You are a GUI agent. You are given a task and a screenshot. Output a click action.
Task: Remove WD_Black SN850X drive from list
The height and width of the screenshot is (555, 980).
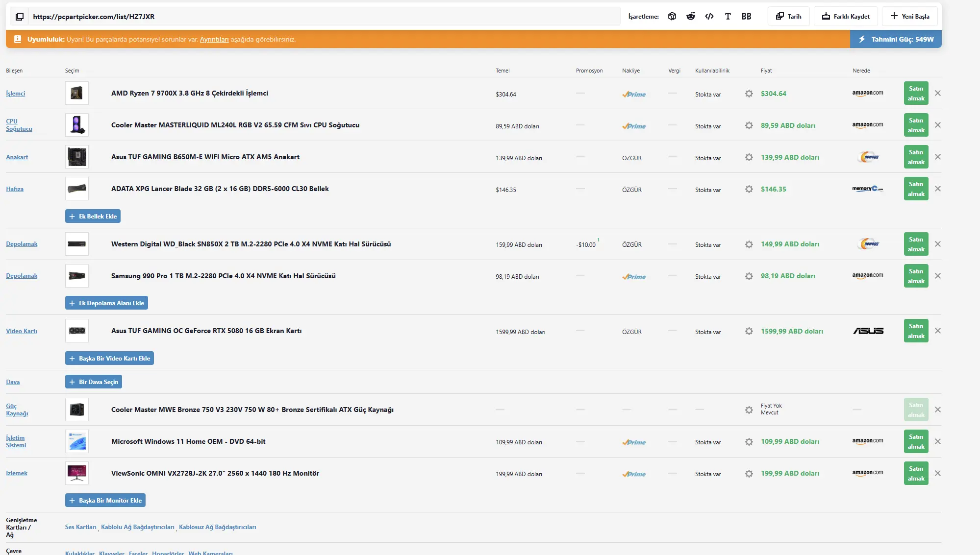[x=938, y=244]
